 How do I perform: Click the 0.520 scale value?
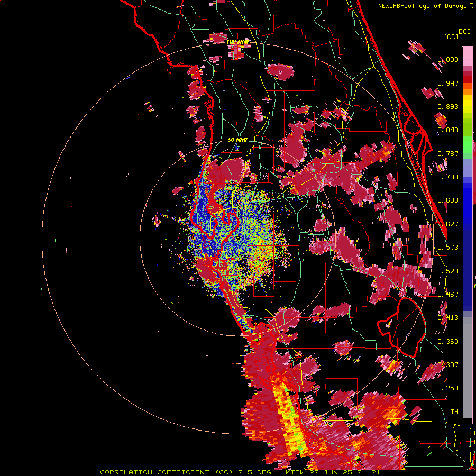tap(448, 271)
